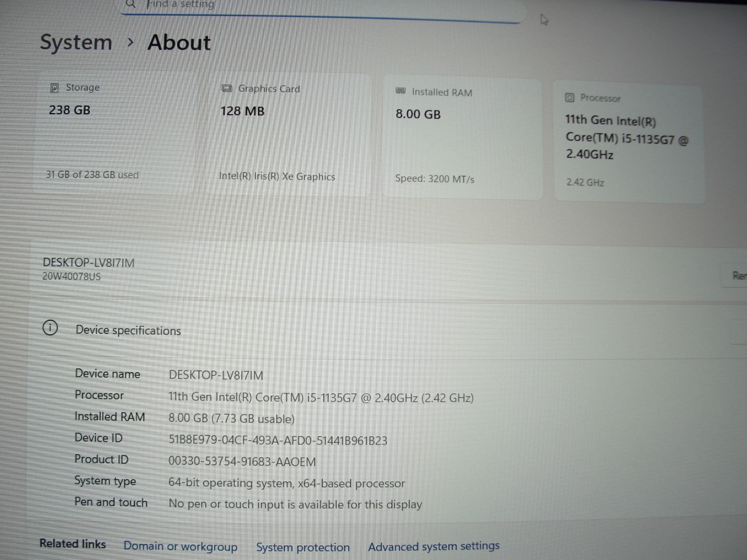Screen dimensions: 747x560
Task: Click the System type label
Action: [x=105, y=481]
